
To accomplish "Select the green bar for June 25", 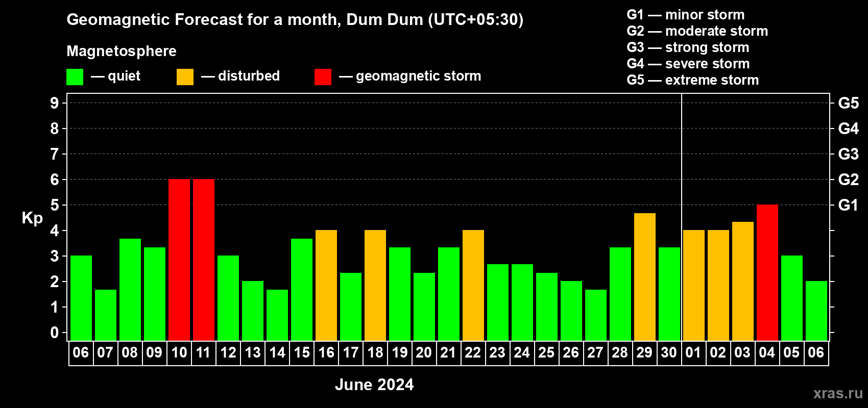I will 547,307.
